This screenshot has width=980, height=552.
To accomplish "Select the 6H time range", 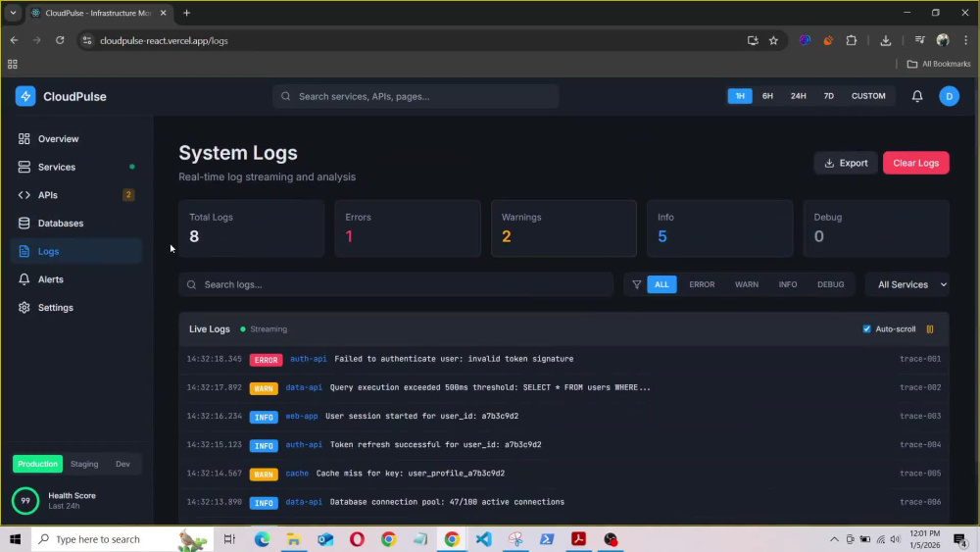I will pyautogui.click(x=767, y=96).
